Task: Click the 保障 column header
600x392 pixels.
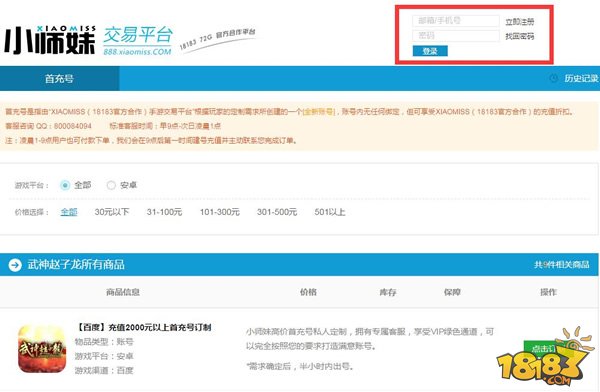Action: point(452,292)
